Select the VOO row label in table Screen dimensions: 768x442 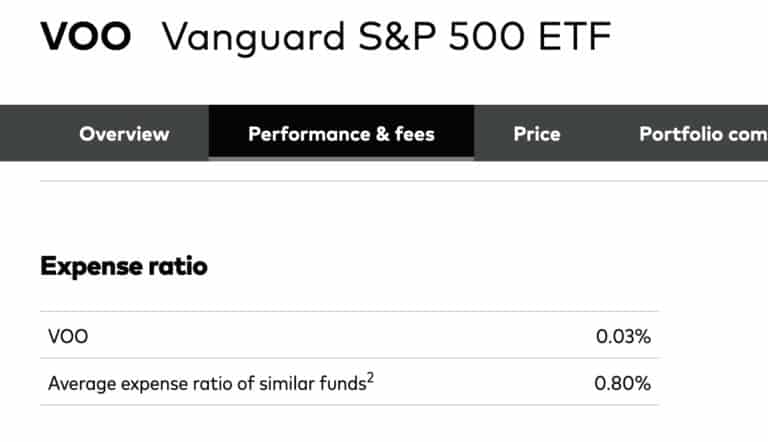(68, 337)
